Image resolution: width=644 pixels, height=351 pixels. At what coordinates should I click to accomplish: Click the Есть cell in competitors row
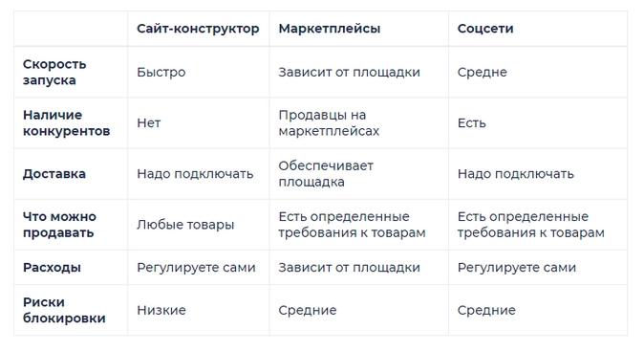pyautogui.click(x=471, y=122)
